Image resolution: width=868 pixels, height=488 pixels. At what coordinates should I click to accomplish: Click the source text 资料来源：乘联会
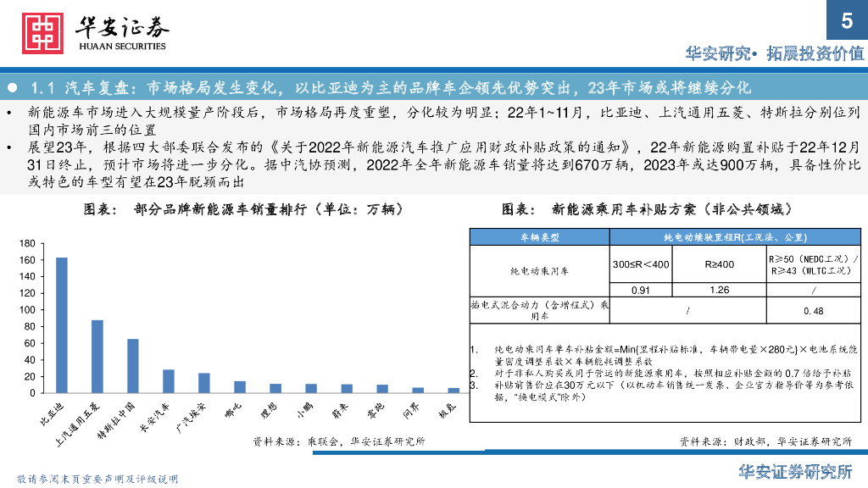339,441
